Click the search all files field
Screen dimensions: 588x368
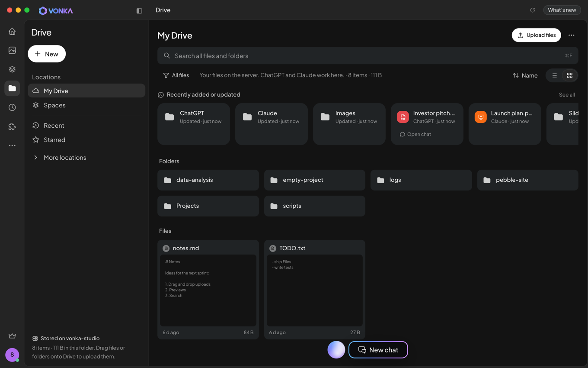coord(368,55)
